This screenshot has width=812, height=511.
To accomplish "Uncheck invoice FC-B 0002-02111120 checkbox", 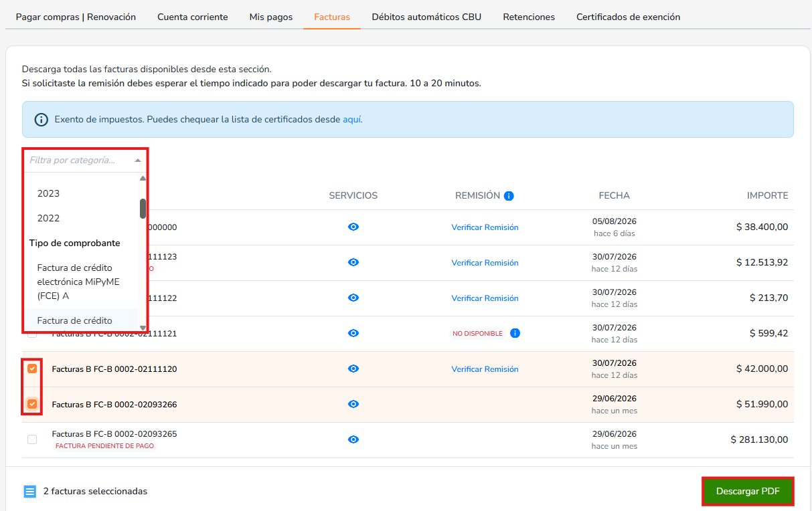I will pos(32,369).
